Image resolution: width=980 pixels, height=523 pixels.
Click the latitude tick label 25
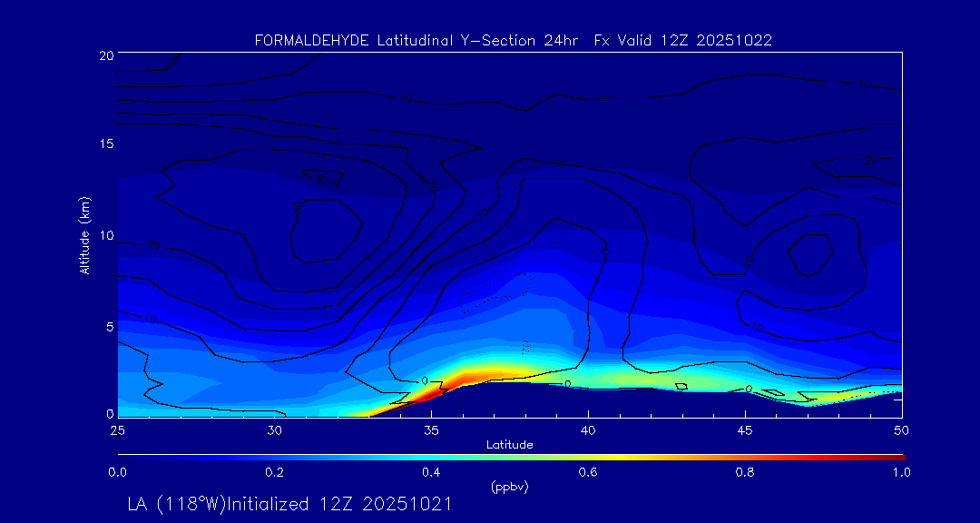[117, 429]
